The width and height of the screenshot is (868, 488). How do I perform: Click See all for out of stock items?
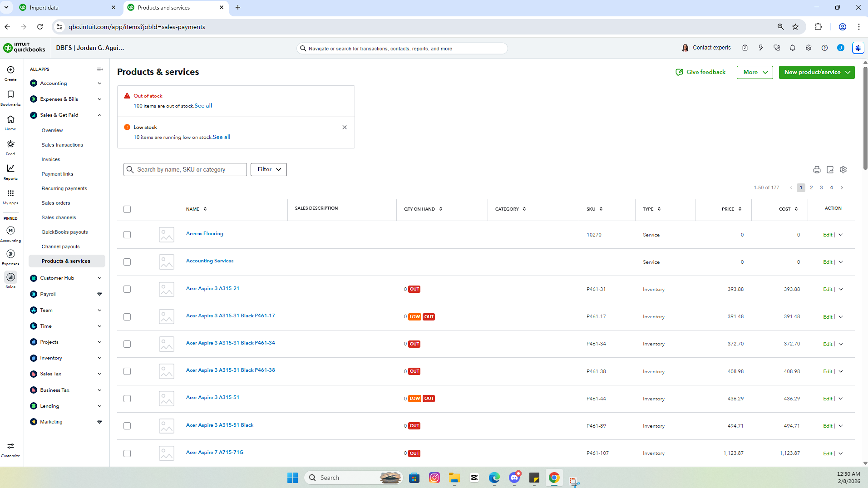[203, 106]
